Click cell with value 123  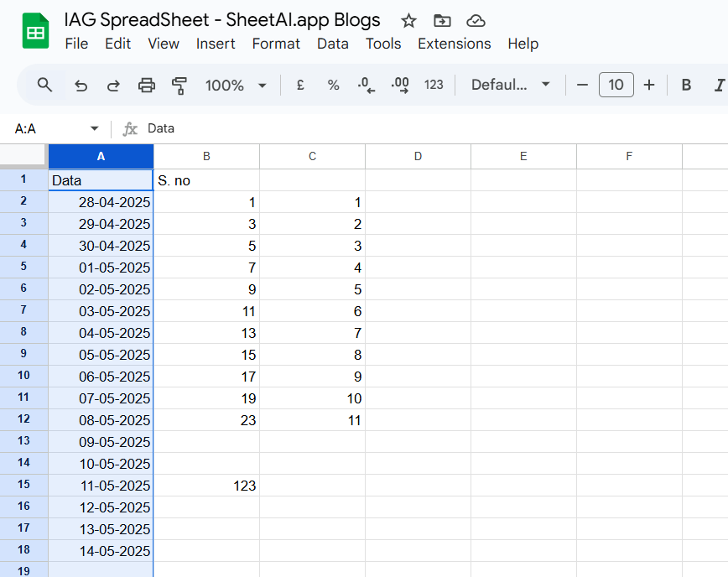click(206, 486)
